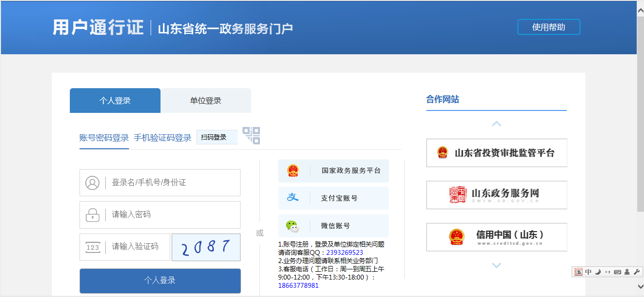Open IME settings wrench icon
The image size is (644, 297).
637,272
